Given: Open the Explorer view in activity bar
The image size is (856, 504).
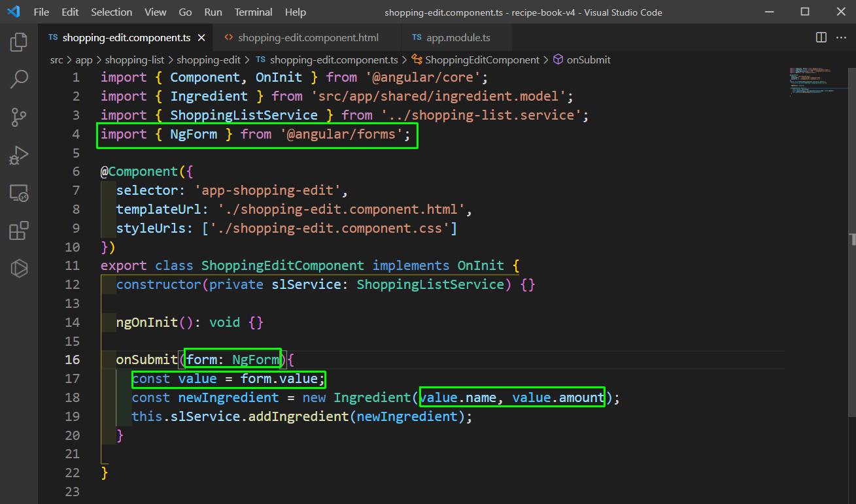Looking at the screenshot, I should 19,42.
